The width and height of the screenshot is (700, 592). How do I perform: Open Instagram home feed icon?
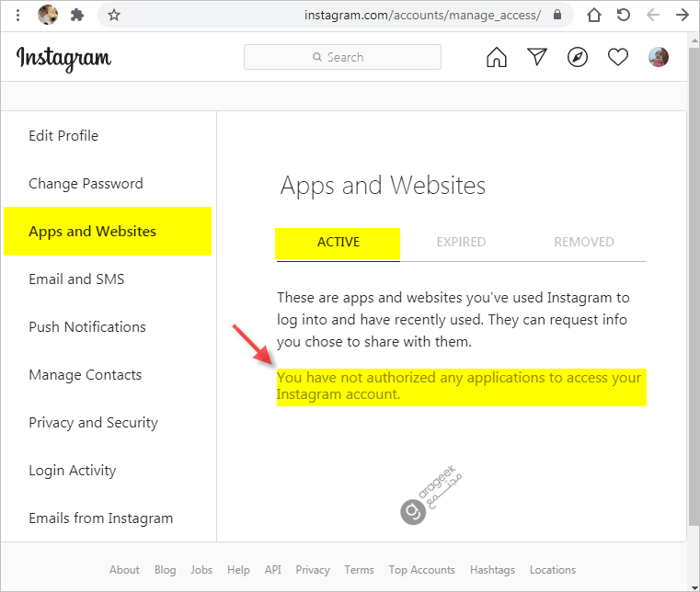point(497,57)
